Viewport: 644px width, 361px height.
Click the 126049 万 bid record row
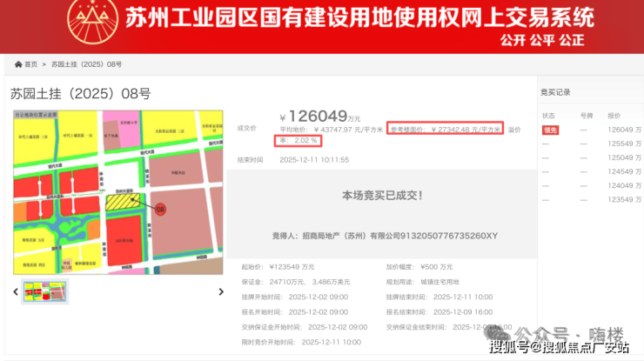(x=592, y=130)
